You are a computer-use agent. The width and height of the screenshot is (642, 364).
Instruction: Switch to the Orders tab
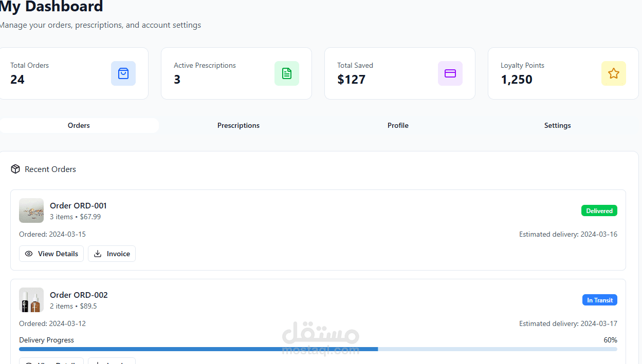(79, 126)
